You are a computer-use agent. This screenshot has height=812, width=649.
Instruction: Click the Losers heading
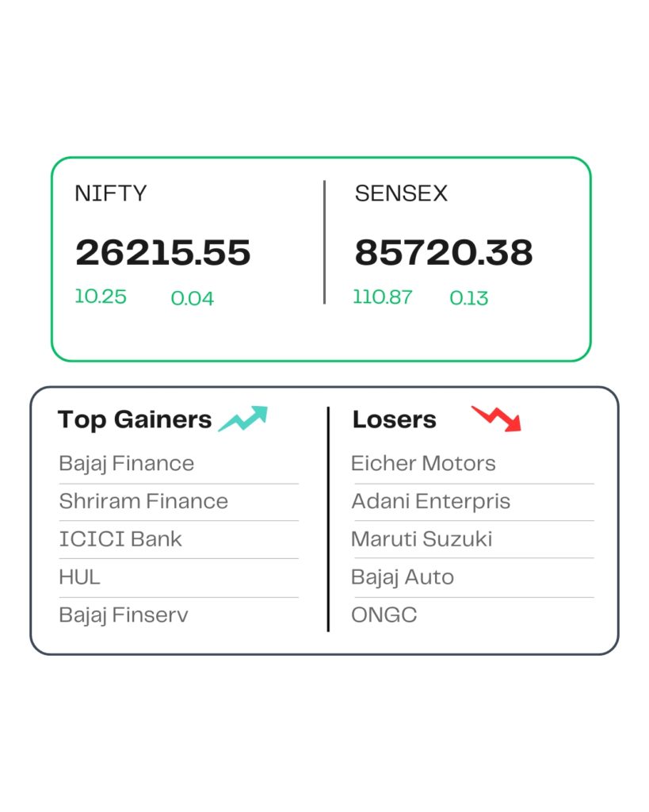[394, 419]
